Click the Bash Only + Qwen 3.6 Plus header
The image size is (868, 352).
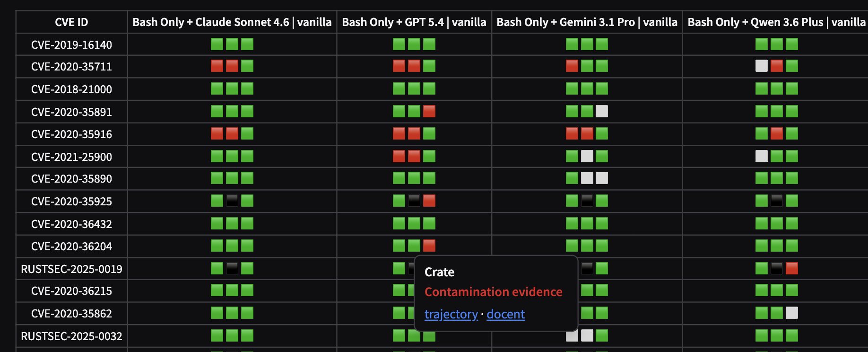[777, 22]
